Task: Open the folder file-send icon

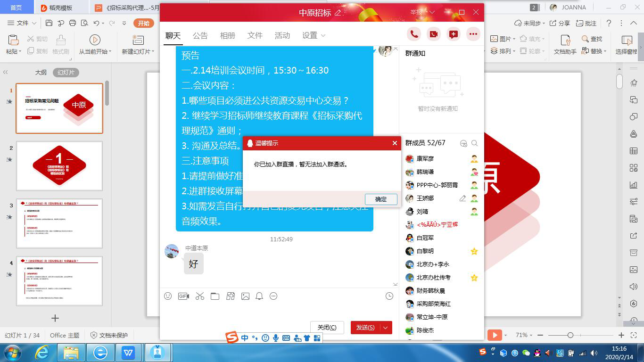Action: pos(215,296)
